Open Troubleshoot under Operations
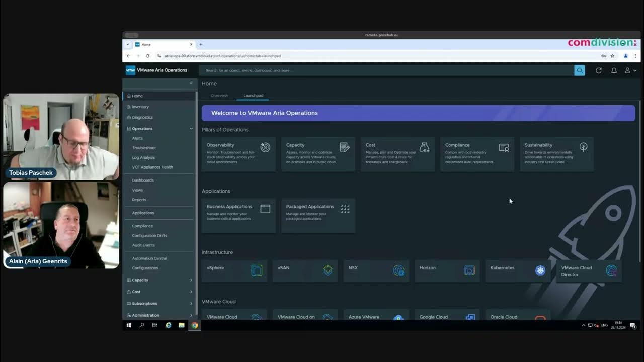The image size is (644, 362). tap(144, 148)
